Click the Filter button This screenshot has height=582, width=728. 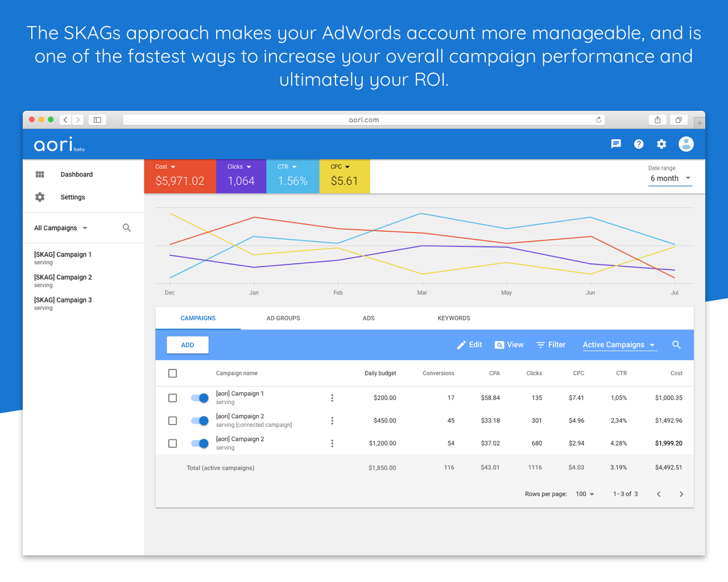[551, 345]
